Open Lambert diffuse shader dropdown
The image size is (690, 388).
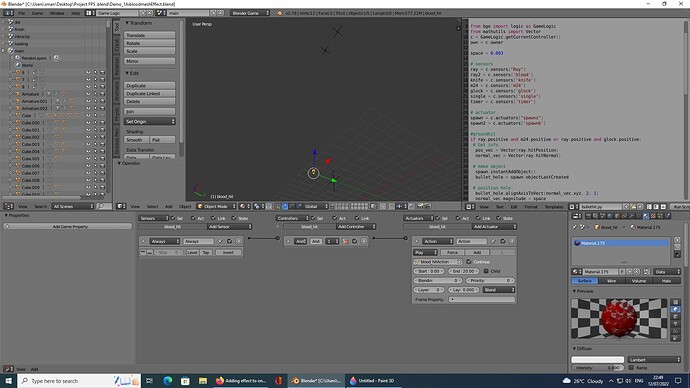[654, 359]
